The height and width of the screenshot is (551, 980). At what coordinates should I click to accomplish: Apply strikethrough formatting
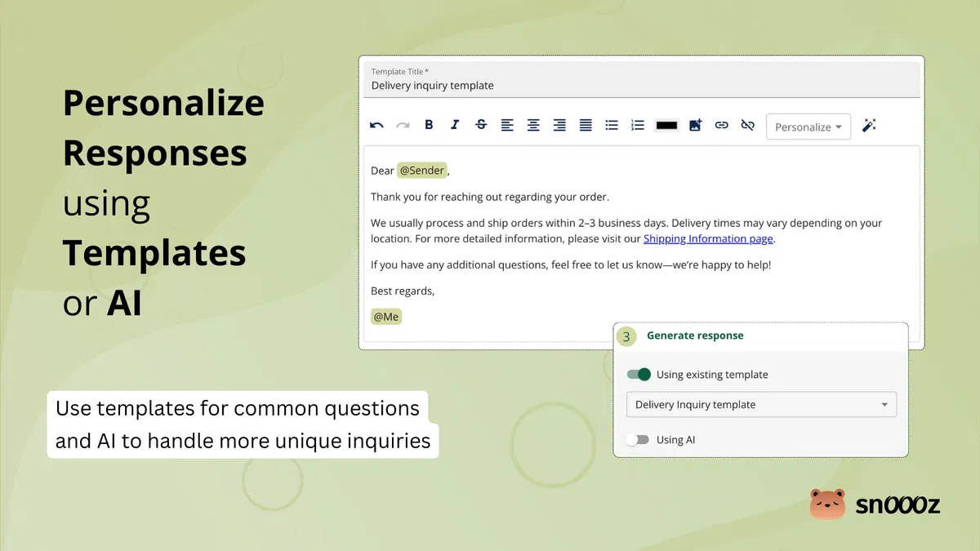tap(481, 125)
